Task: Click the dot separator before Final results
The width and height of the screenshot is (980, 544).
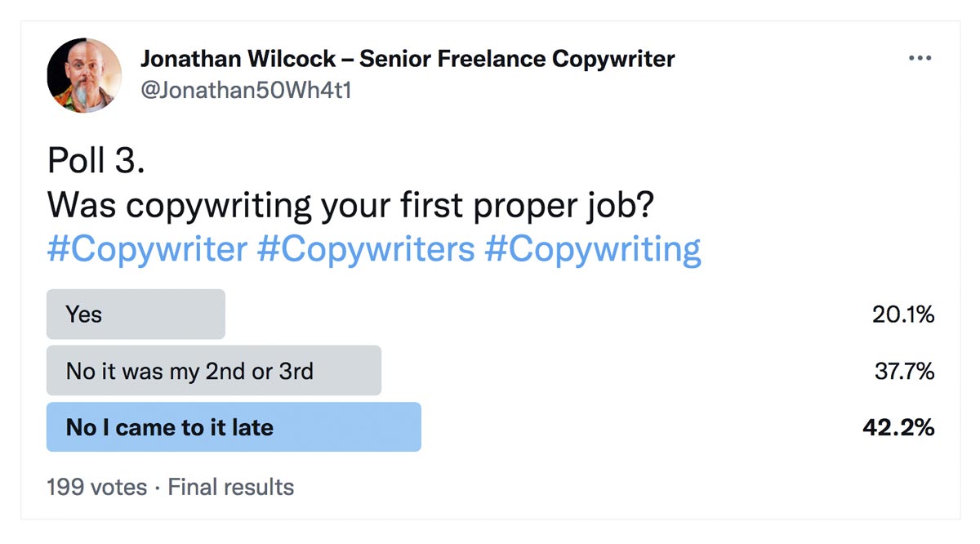Action: [x=158, y=488]
